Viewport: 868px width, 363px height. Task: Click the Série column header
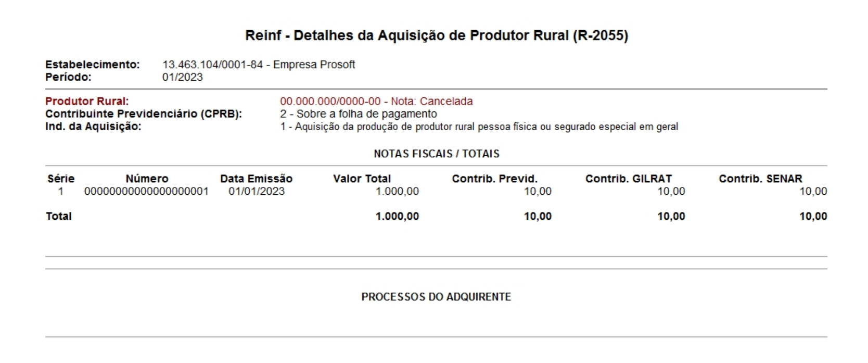click(61, 179)
